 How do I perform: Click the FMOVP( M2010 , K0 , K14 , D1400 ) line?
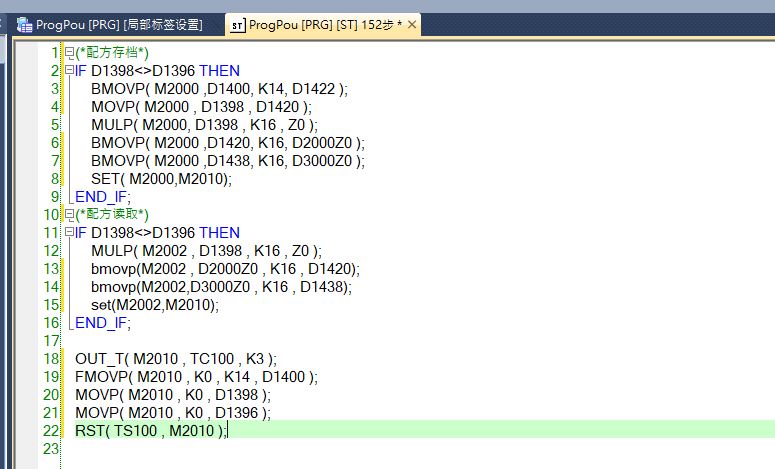[195, 377]
